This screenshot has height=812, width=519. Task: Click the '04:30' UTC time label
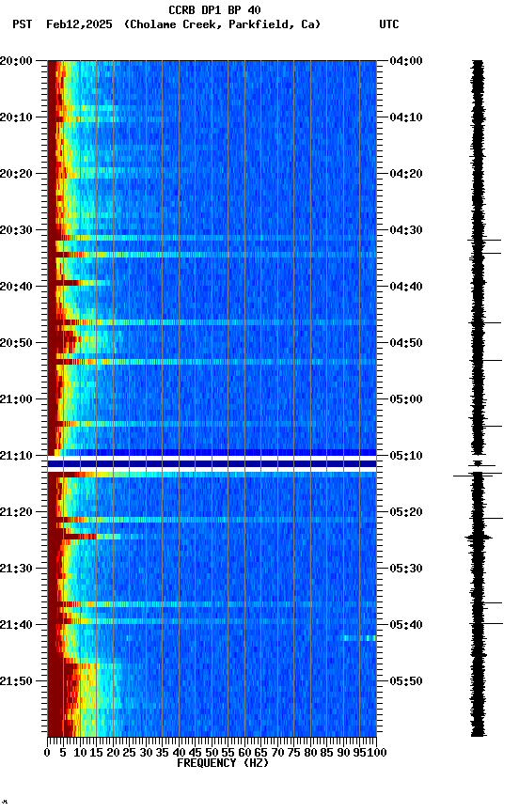(x=406, y=230)
